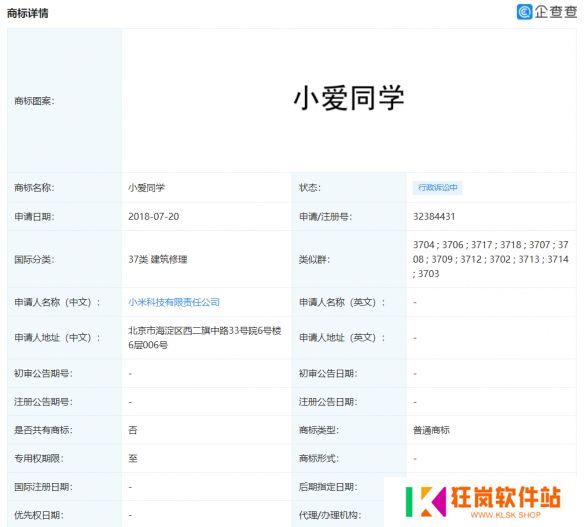Click the 国际分类 label

coord(34,259)
